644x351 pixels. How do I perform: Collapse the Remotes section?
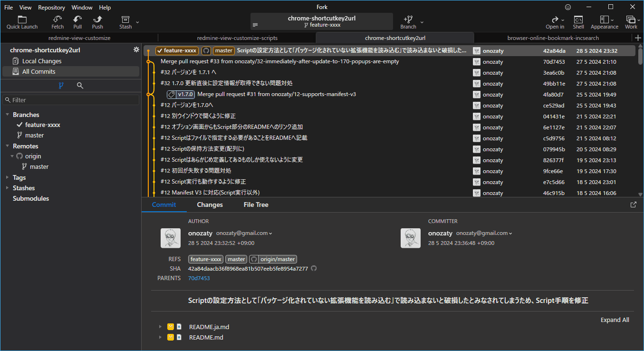click(x=8, y=146)
